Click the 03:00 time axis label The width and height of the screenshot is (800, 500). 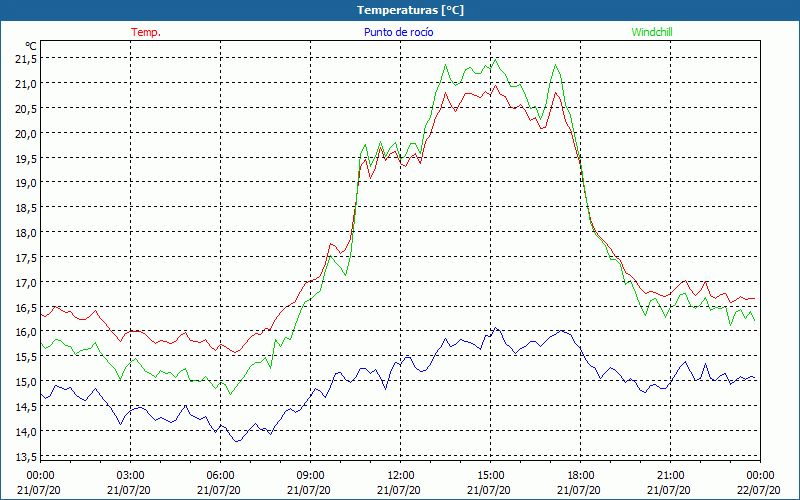coord(131,476)
